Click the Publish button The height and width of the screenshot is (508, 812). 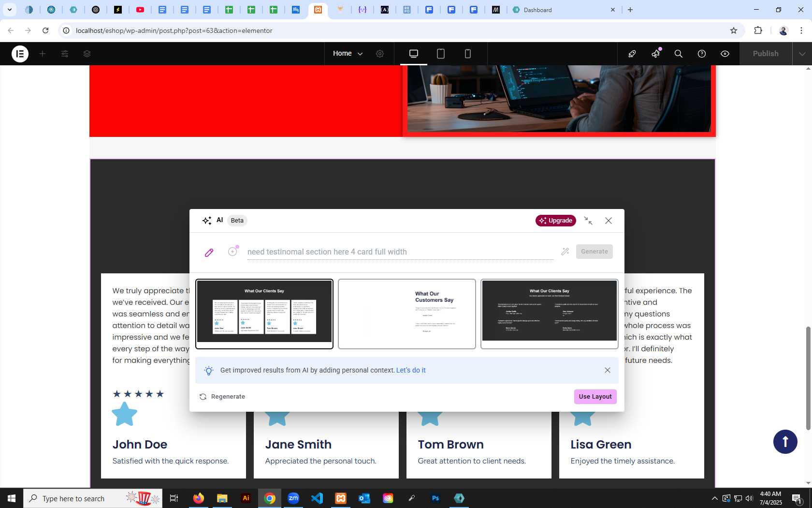tap(766, 54)
